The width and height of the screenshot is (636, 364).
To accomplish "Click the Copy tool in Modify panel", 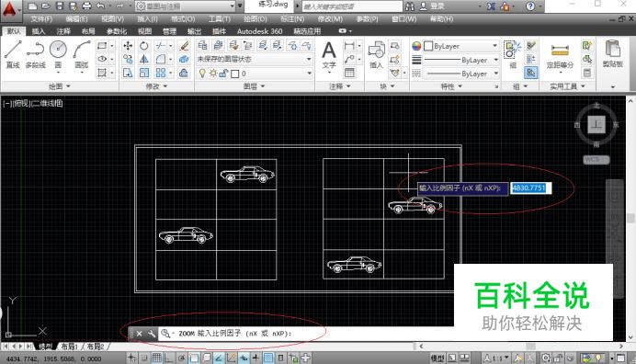I will coord(128,59).
